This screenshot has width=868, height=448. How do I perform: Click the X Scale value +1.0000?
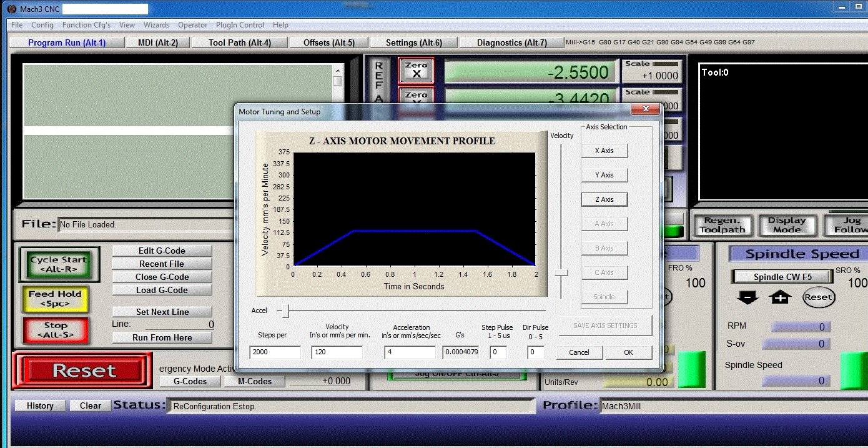coord(651,75)
